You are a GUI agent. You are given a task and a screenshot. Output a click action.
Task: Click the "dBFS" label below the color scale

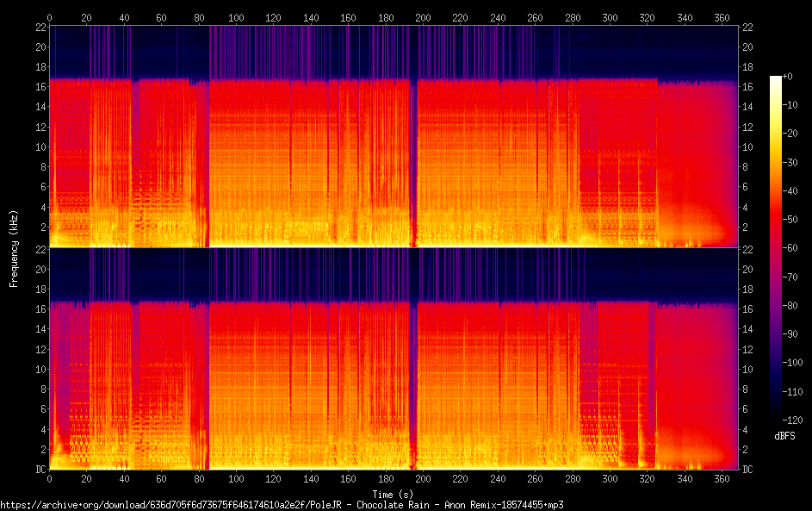click(784, 436)
